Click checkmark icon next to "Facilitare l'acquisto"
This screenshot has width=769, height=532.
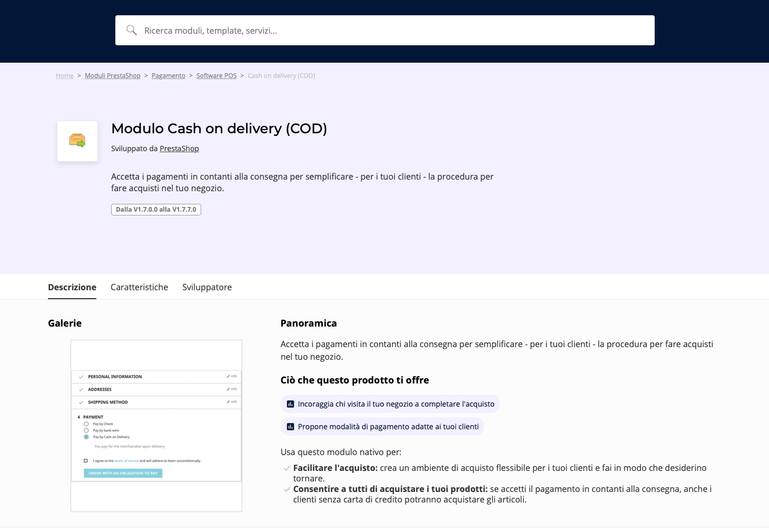287,468
